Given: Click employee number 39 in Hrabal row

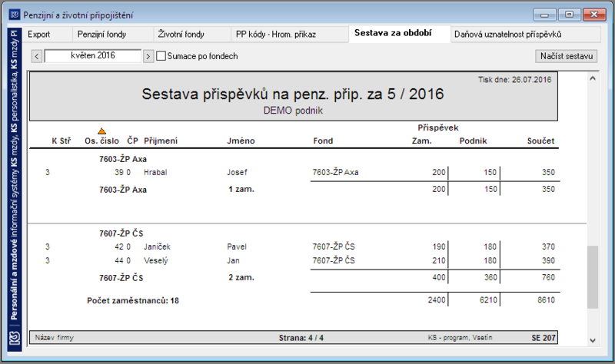Looking at the screenshot, I should pyautogui.click(x=119, y=172).
